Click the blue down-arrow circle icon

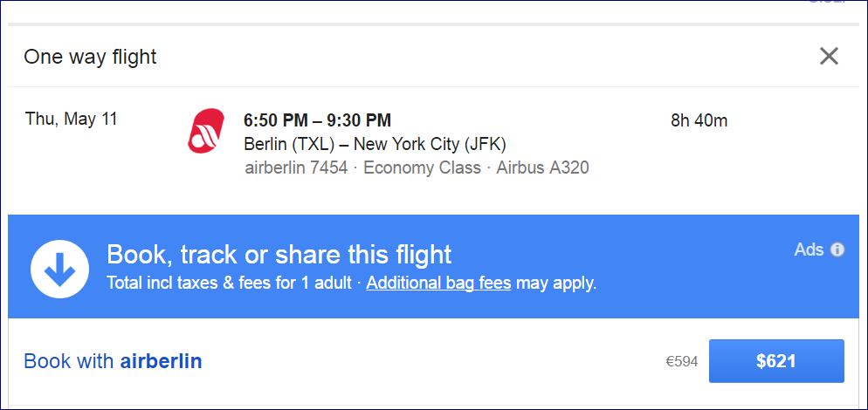59,269
